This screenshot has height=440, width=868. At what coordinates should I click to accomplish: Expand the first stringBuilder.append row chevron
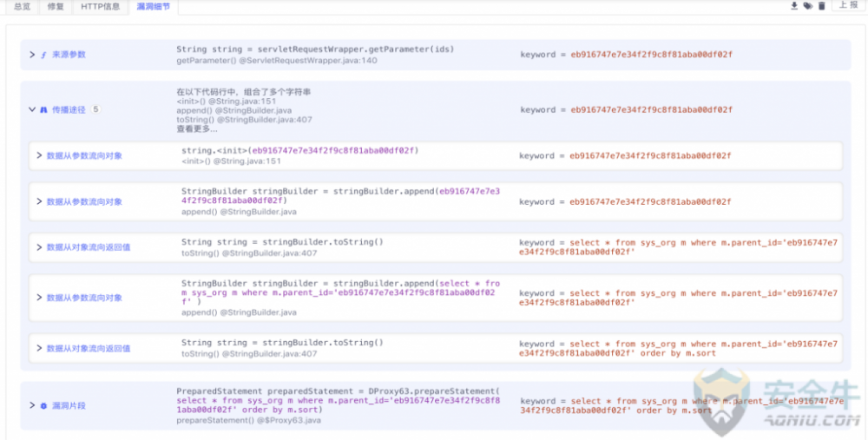coord(39,201)
